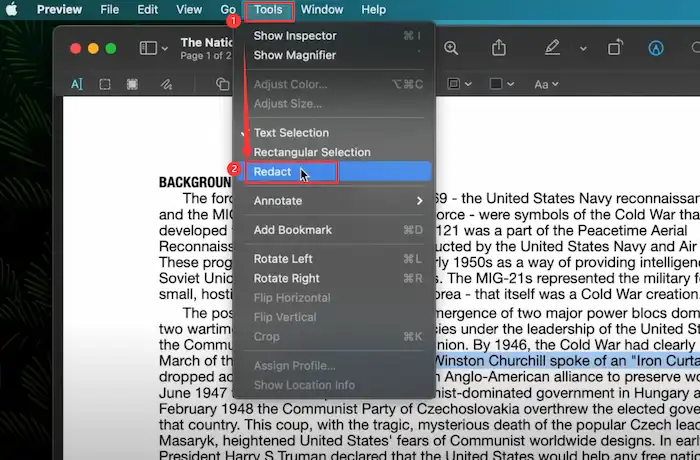
Task: Click the zoom in magnifier icon
Action: click(x=451, y=48)
